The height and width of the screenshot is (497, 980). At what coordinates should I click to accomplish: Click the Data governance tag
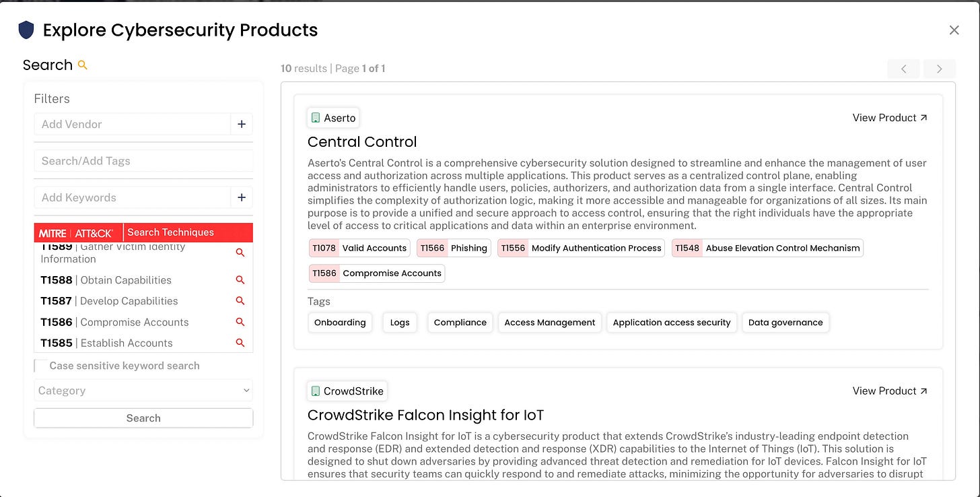785,323
